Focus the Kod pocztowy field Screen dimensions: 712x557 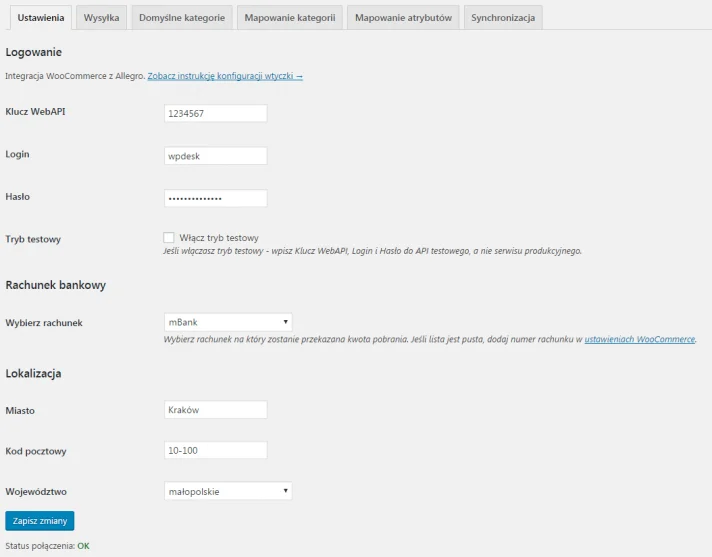click(216, 450)
